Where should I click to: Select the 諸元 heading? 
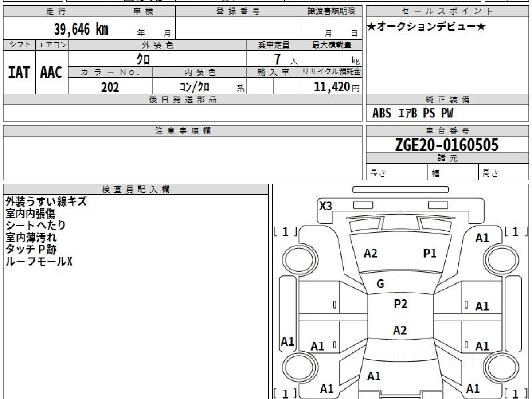pos(447,158)
